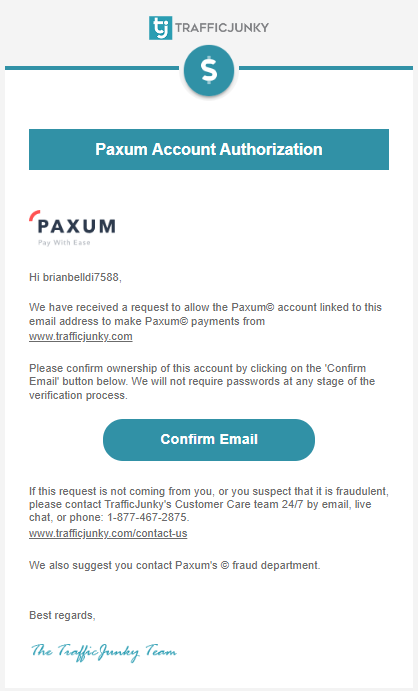Viewport: 418px width, 691px height.
Task: Click The TrafficJunky Team signature graphic
Action: 104,652
